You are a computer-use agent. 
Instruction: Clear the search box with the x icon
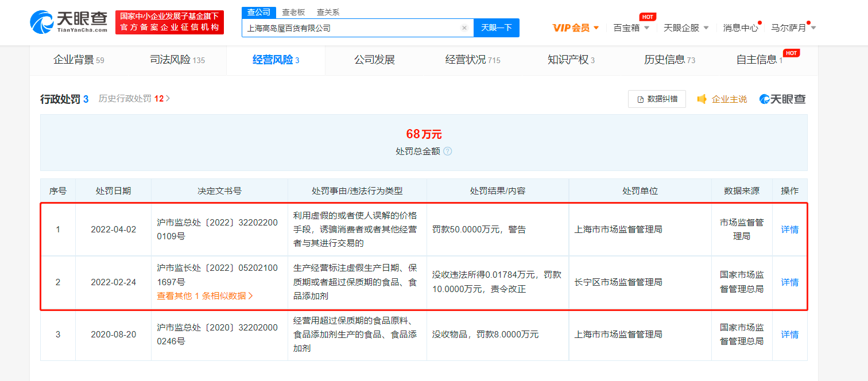[464, 28]
